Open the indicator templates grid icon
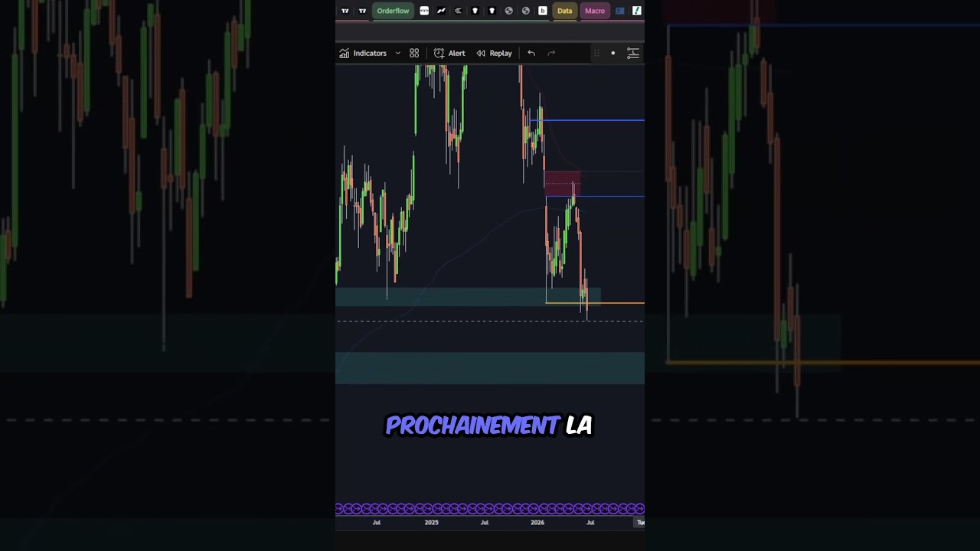 pos(414,53)
